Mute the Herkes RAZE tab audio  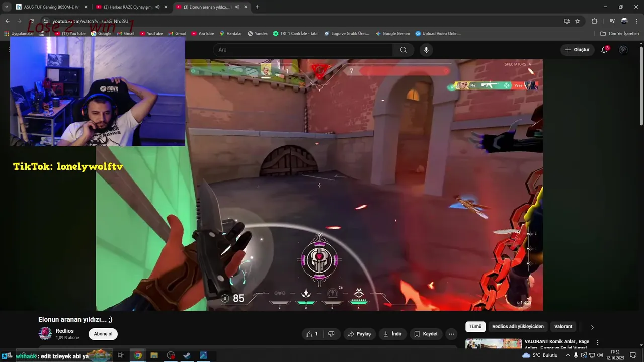(x=157, y=7)
